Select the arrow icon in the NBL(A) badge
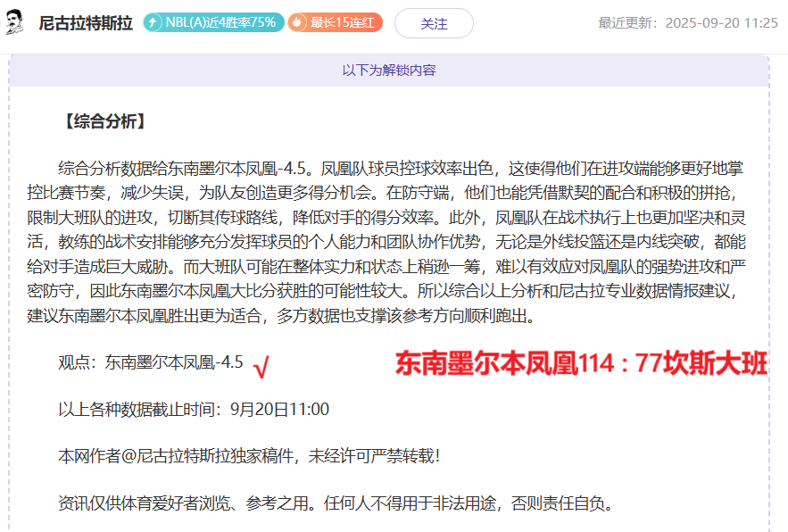788x532 pixels. pyautogui.click(x=153, y=22)
